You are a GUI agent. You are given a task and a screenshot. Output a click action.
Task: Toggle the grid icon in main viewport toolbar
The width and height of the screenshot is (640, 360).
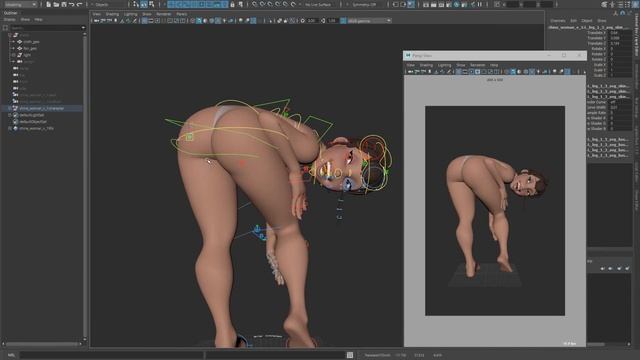click(144, 20)
